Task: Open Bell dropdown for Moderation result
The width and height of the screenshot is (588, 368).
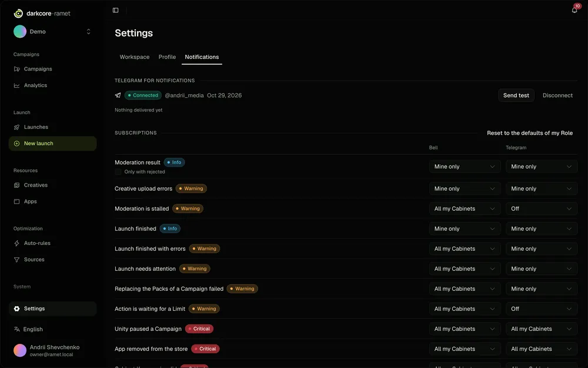Action: click(465, 167)
